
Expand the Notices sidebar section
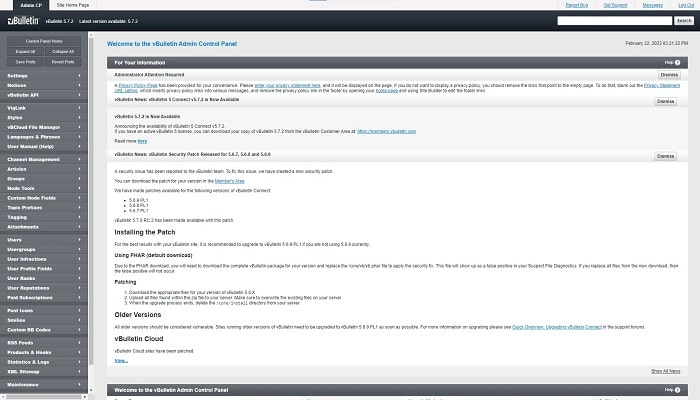[x=44, y=85]
